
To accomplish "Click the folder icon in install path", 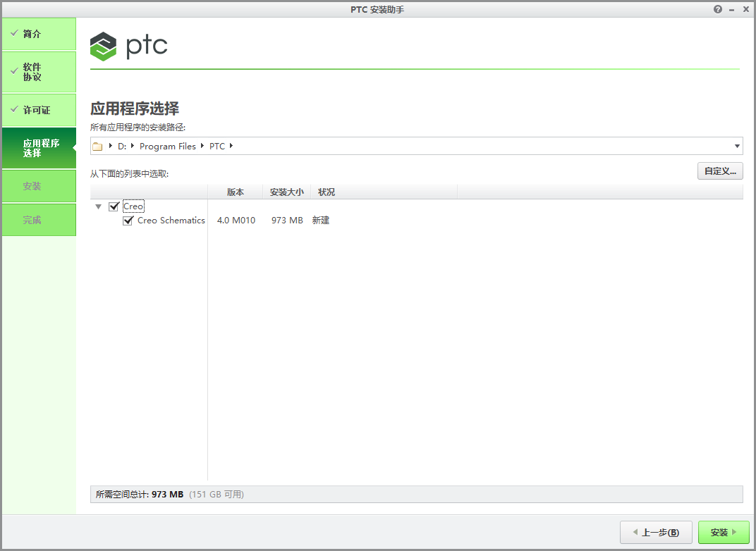I will point(97,147).
